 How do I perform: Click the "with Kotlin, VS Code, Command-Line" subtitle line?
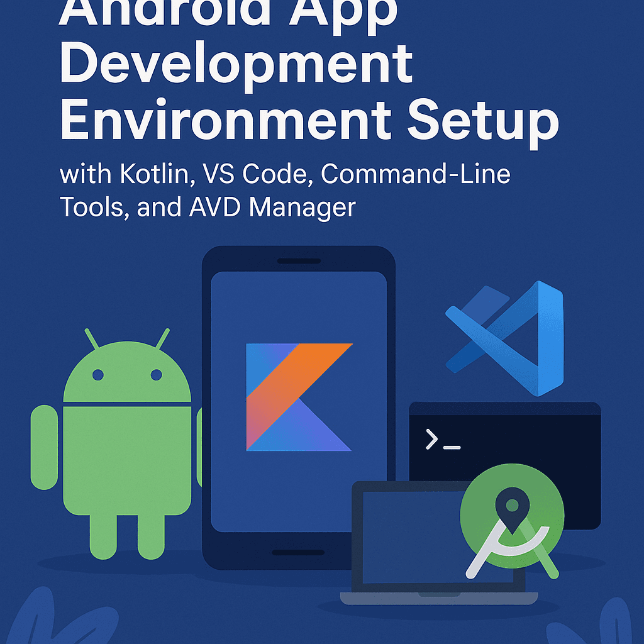coord(285,174)
